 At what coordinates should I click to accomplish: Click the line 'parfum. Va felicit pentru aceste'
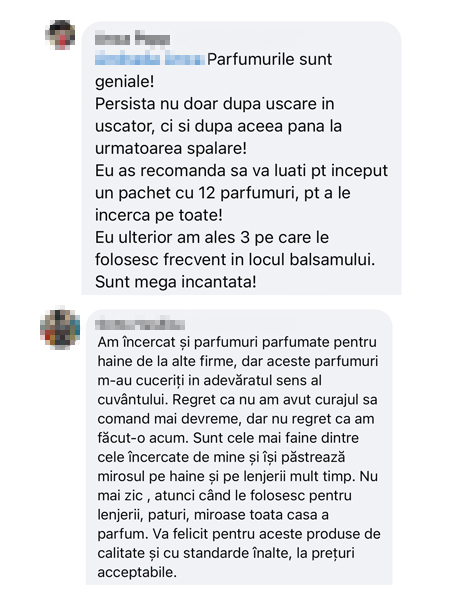point(239,534)
